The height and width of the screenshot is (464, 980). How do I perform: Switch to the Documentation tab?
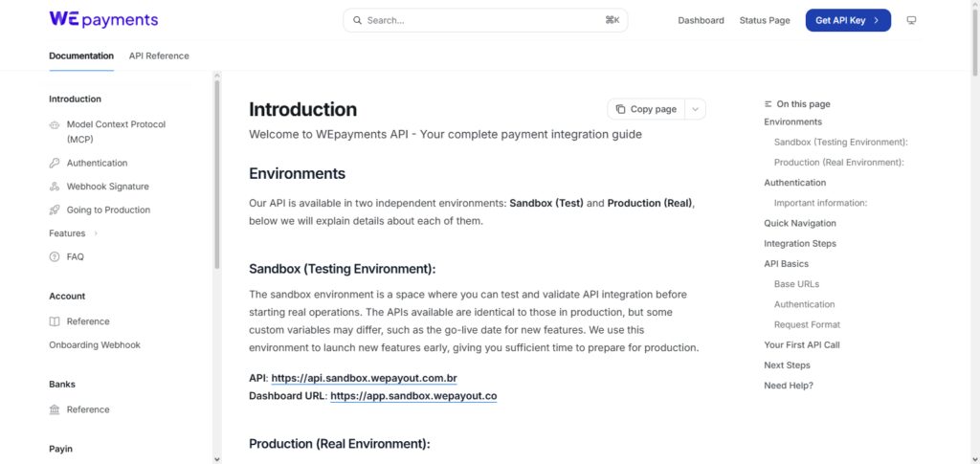pyautogui.click(x=81, y=55)
